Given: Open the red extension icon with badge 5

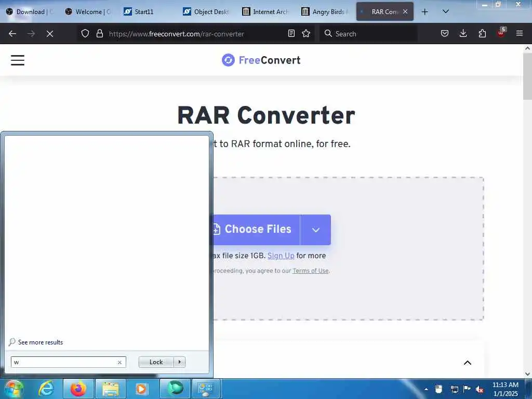Looking at the screenshot, I should coord(501,33).
